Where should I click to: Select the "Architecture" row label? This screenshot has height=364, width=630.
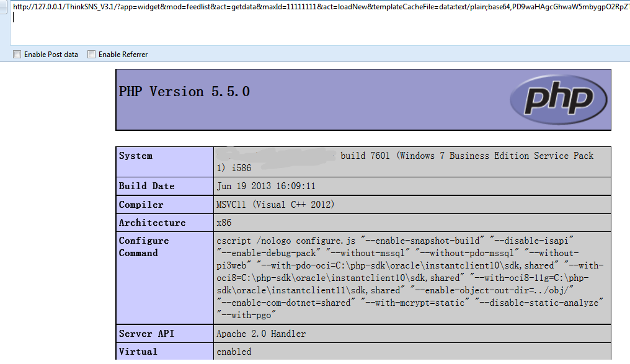[x=153, y=223]
